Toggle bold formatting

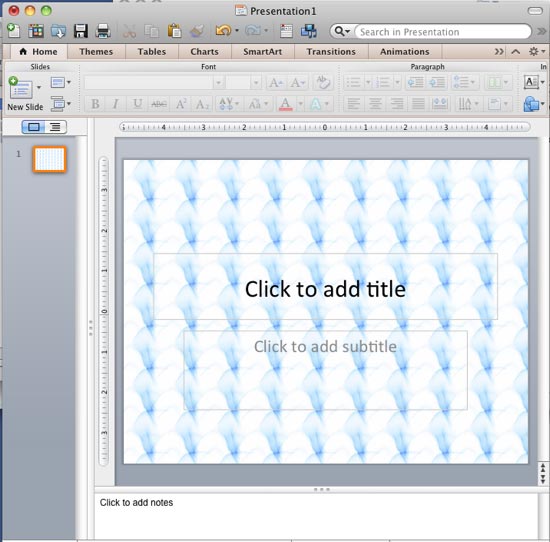[x=95, y=104]
